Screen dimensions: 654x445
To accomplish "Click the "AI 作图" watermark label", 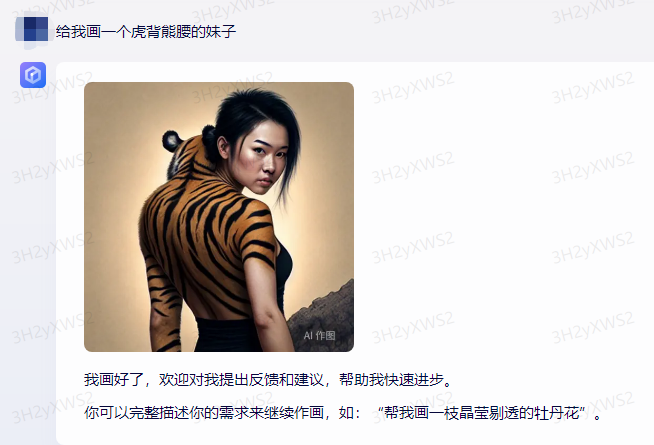I will pyautogui.click(x=319, y=336).
